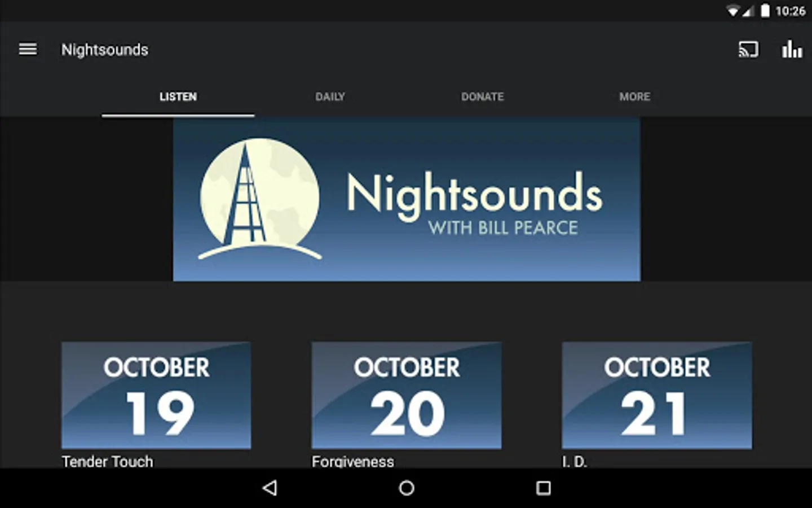812x508 pixels.
Task: Select the I. D. episode title
Action: (575, 461)
